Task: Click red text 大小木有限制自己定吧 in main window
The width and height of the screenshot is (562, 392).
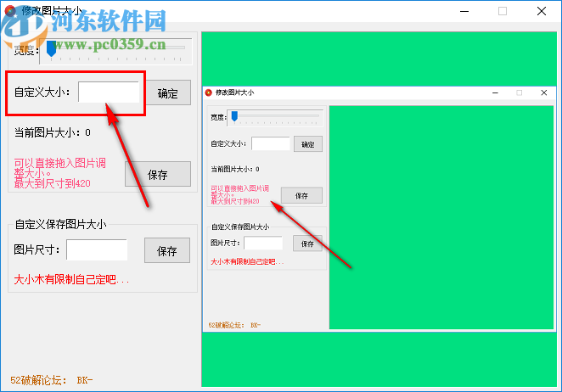Action: pyautogui.click(x=71, y=279)
